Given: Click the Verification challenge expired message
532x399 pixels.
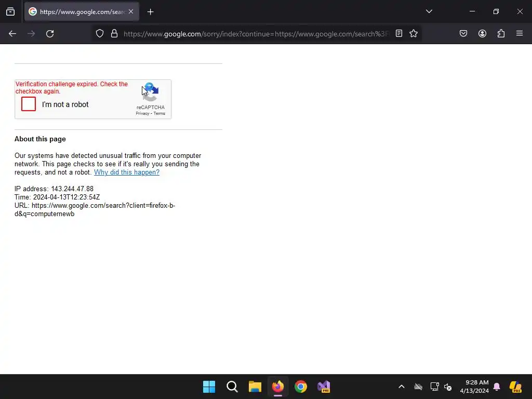Looking at the screenshot, I should tap(72, 87).
